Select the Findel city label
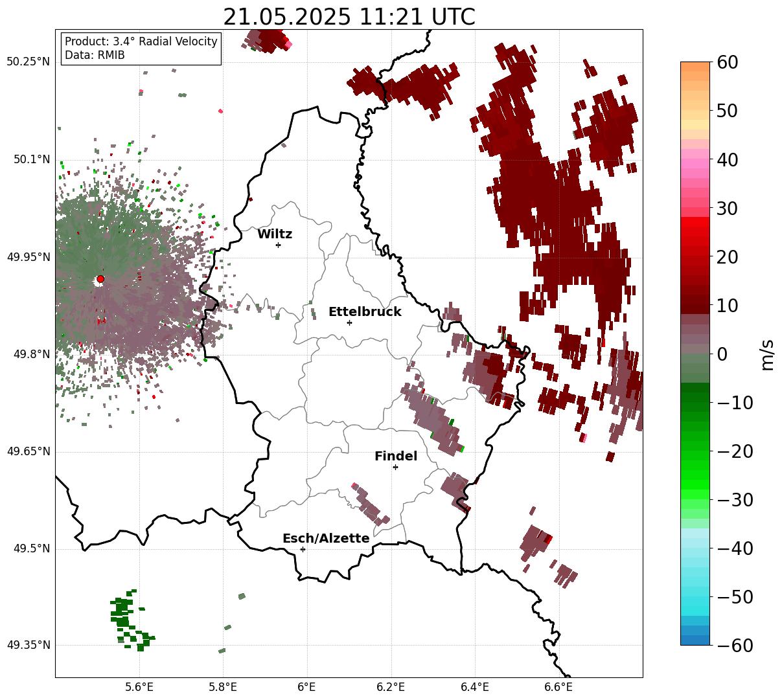782x700 pixels. coord(396,457)
